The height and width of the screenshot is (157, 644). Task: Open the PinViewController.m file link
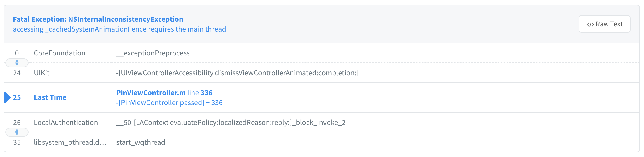(x=151, y=93)
